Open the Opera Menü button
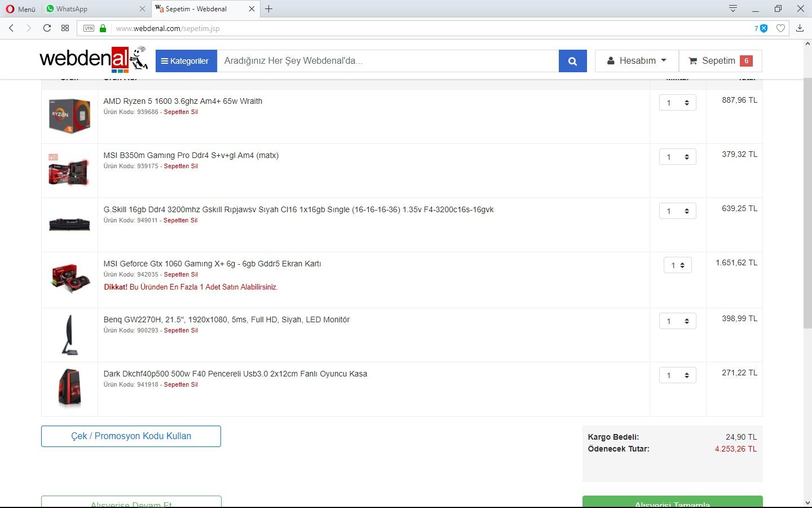Screen dimensions: 812x508 20,9
